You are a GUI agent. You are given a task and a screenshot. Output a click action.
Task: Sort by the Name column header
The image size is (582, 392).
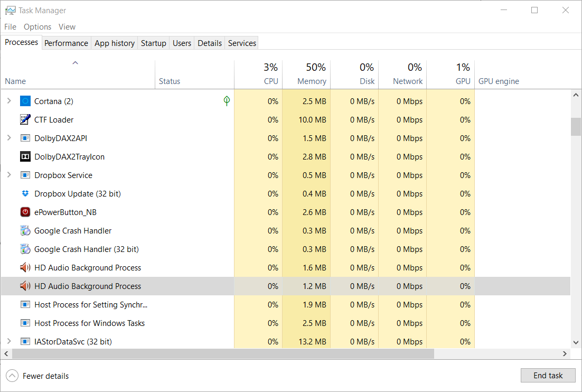pyautogui.click(x=78, y=74)
